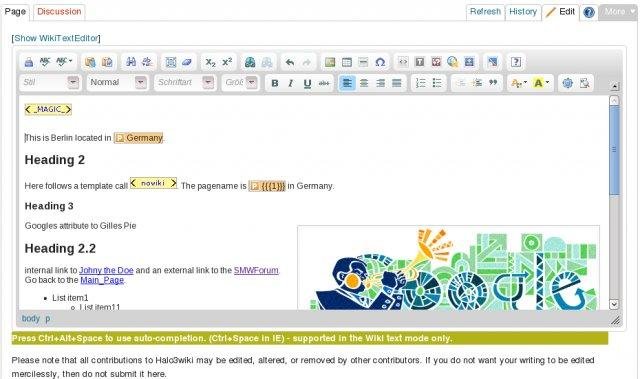
Task: Click the Show WikiTextEditor link
Action: click(x=56, y=38)
